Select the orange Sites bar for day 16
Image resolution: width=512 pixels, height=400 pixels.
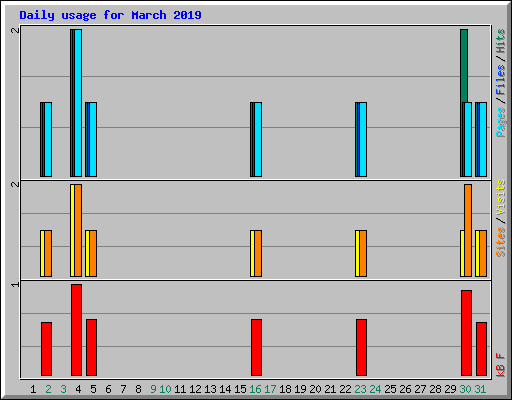(x=258, y=253)
